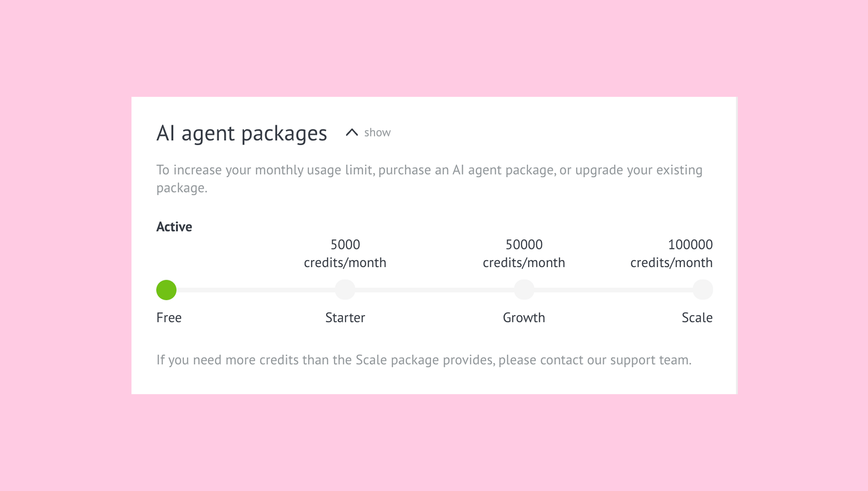
Task: Click slider track between Growth and Scale
Action: 613,290
